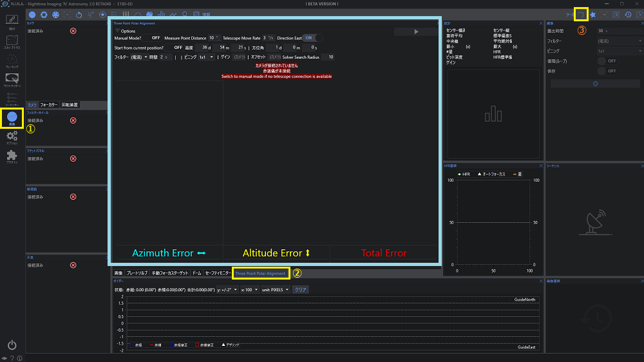
Task: Switch to the ドーム tab
Action: (196, 273)
